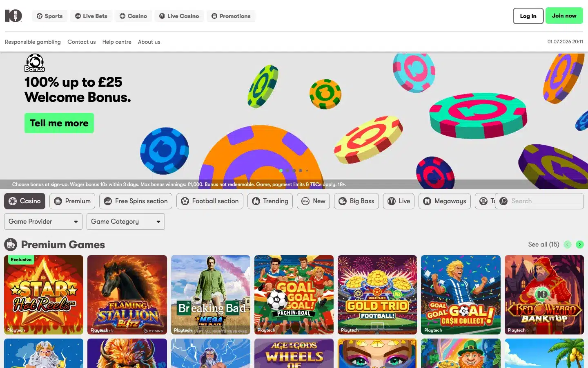Click the Exclusive badge on Star Hot Reels
Viewport: 588px width, 368px height.
pyautogui.click(x=21, y=260)
